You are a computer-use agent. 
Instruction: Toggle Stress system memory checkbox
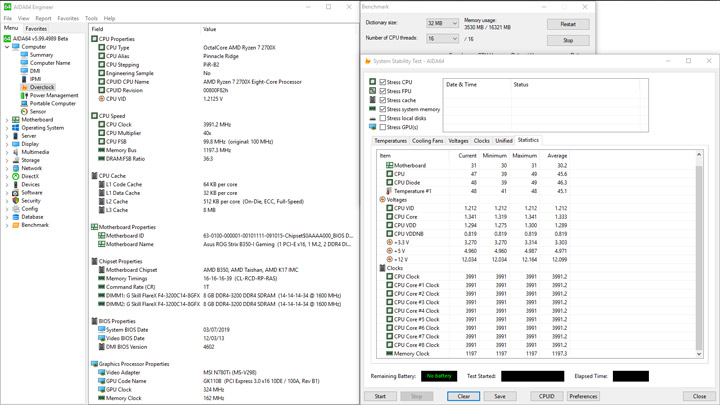382,109
